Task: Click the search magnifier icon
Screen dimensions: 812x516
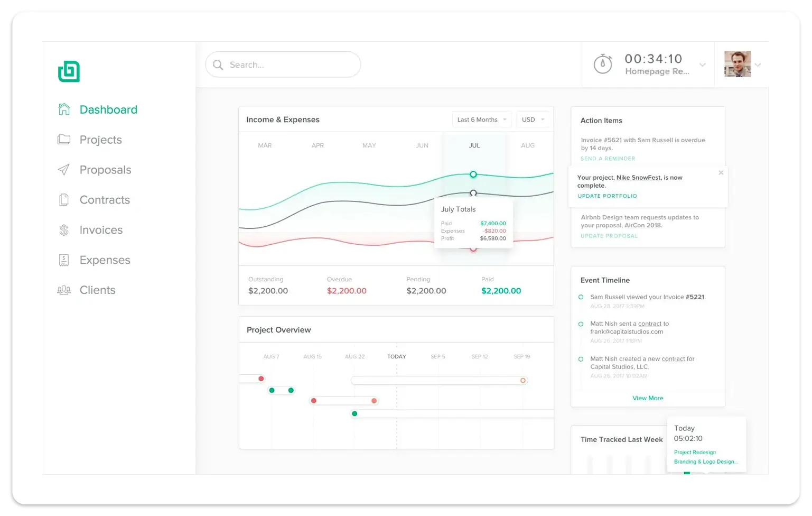Action: [x=218, y=64]
